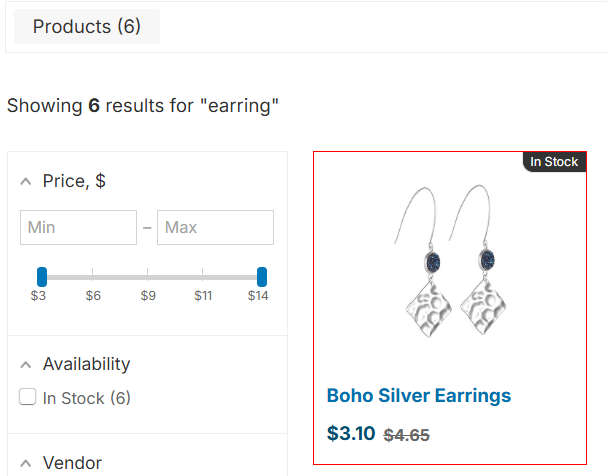This screenshot has height=476, width=607.
Task: Click the left price slider handle
Action: click(x=42, y=276)
